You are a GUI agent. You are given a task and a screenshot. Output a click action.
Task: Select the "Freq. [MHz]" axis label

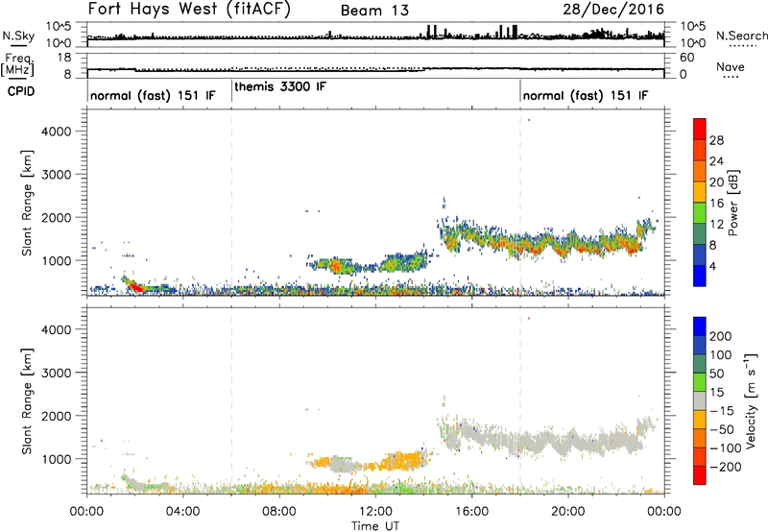click(x=18, y=64)
